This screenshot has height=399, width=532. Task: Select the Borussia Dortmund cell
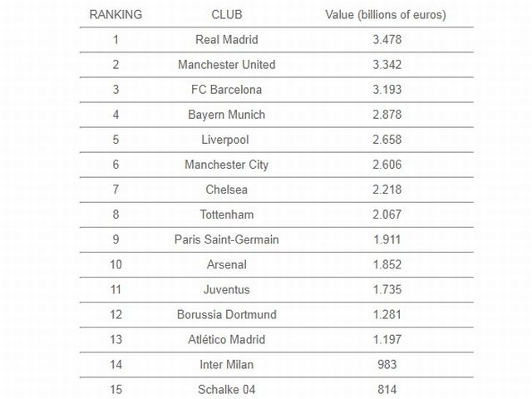tap(227, 314)
